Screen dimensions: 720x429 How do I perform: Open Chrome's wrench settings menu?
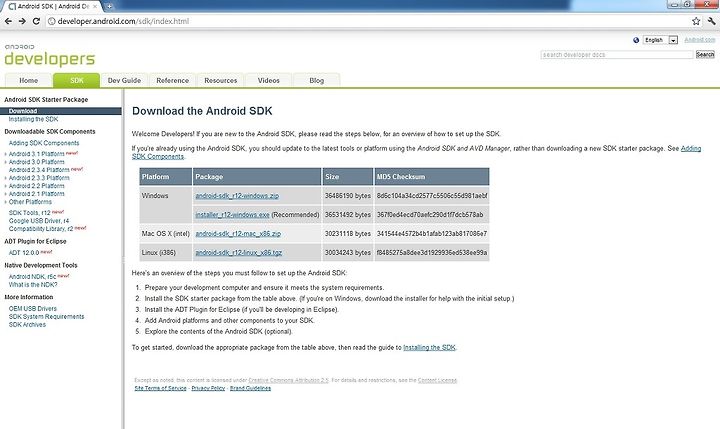click(711, 21)
